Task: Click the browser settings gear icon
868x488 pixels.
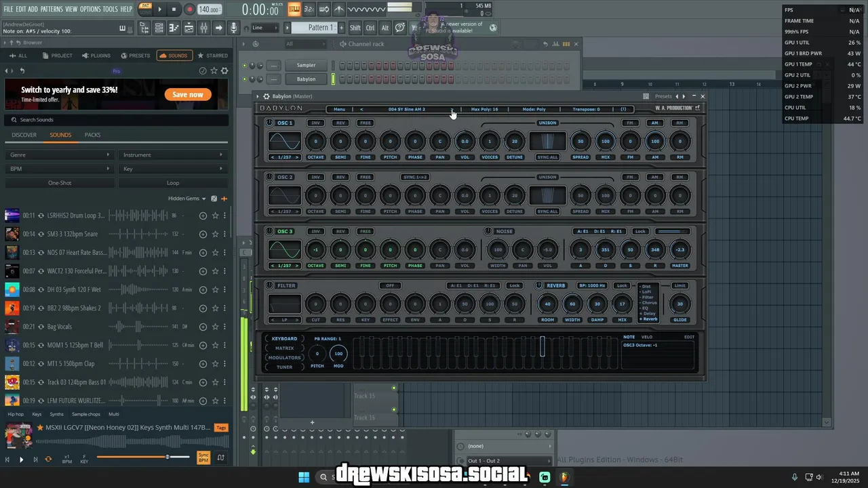Action: (225, 70)
